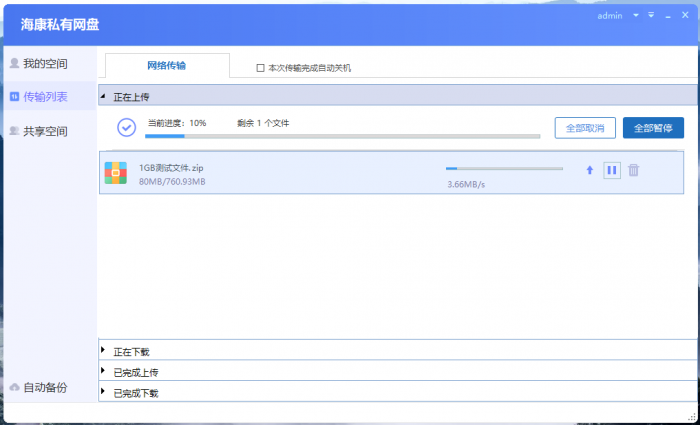Click the 传输列表 transfer icon
Viewport: 700px width, 425px height.
(x=14, y=96)
